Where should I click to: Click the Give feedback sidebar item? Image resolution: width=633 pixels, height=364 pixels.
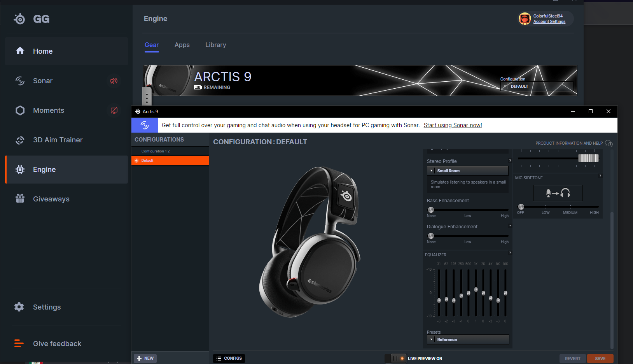66,344
